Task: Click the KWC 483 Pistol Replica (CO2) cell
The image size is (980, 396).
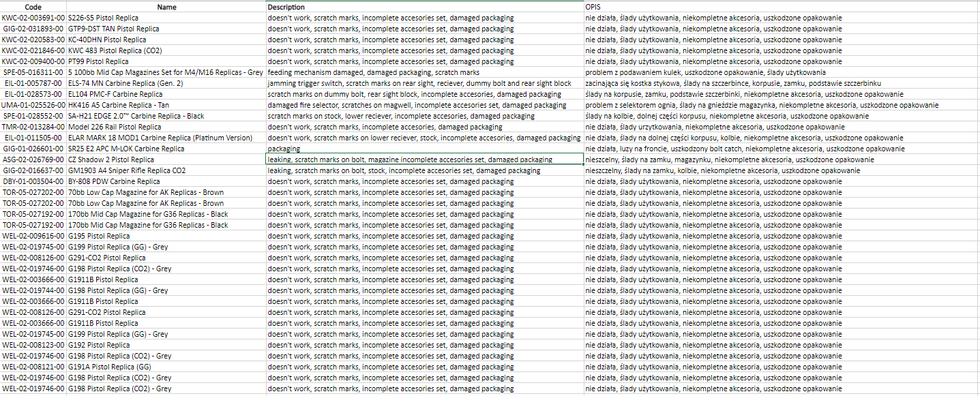Action: coord(166,50)
